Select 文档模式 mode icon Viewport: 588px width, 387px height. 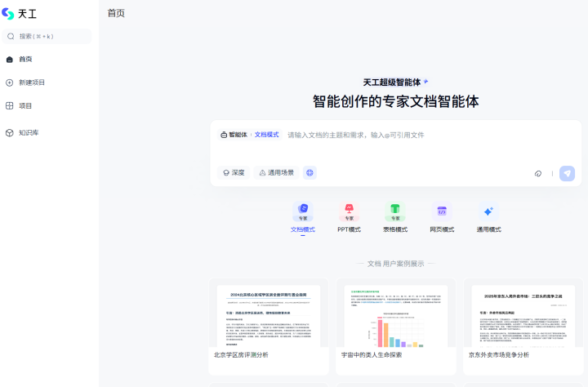[x=303, y=211]
